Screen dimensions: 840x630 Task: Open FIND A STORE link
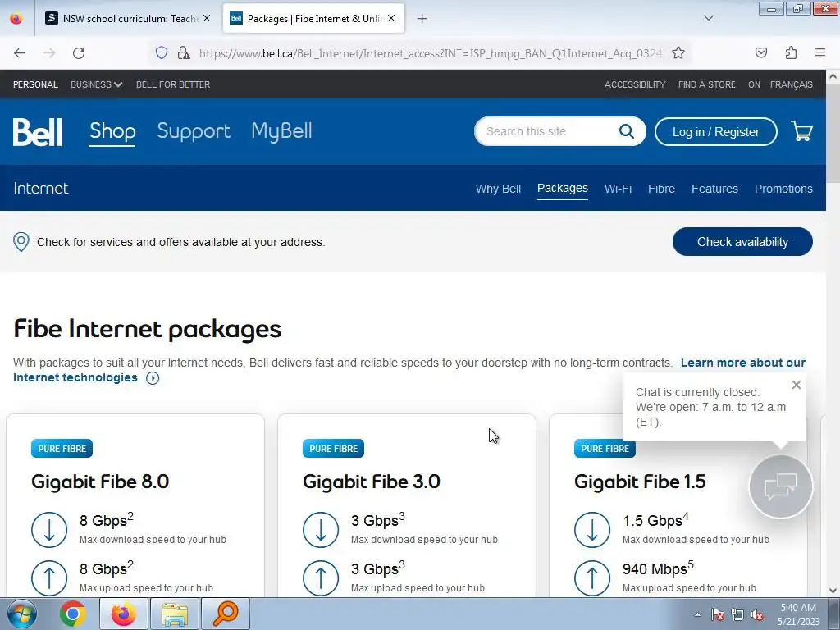click(x=706, y=84)
